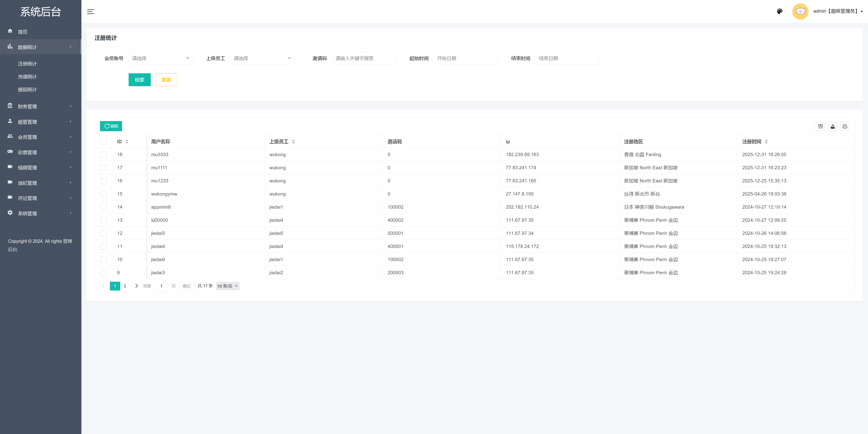This screenshot has width=868, height=434.
Task: Sort by 注册时间 column arrows
Action: 766,142
